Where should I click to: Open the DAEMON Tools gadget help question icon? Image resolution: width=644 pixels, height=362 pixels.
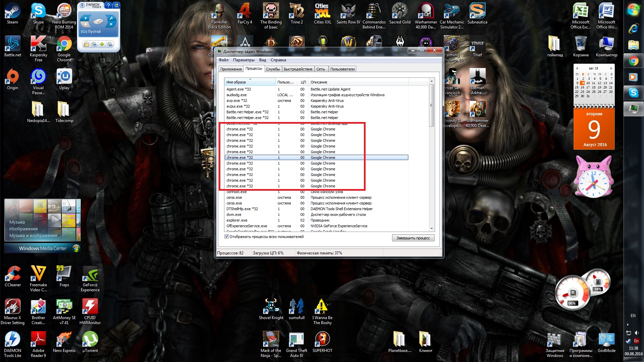[x=108, y=5]
